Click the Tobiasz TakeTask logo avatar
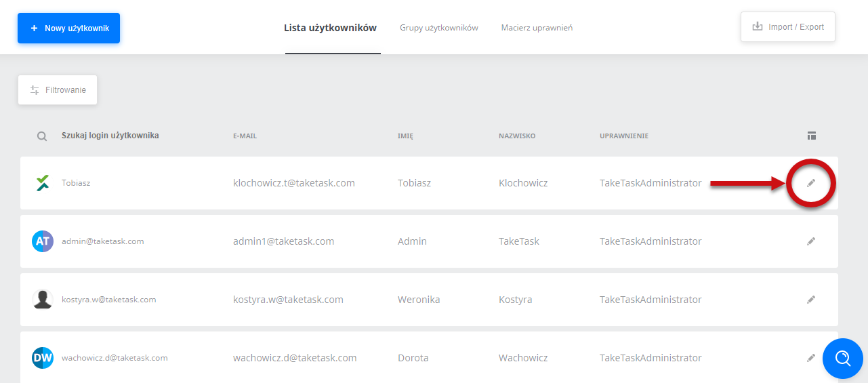868x383 pixels. [43, 183]
